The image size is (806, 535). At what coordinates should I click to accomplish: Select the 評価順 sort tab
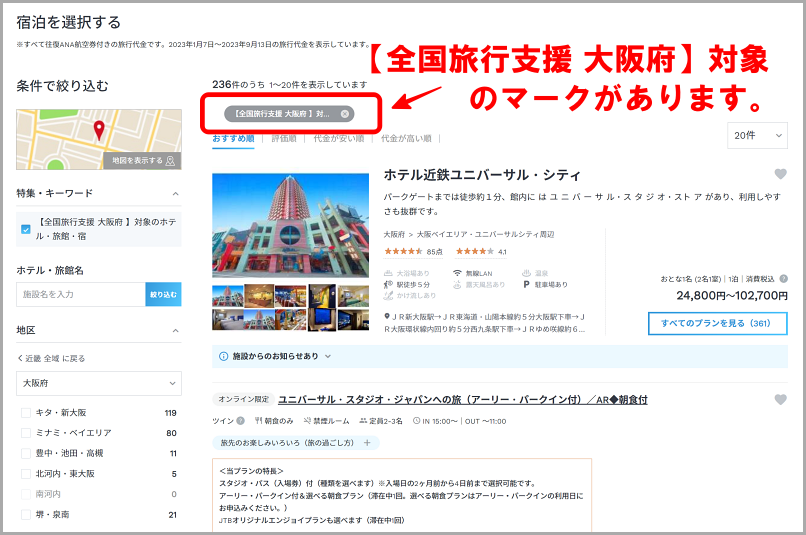tap(284, 139)
